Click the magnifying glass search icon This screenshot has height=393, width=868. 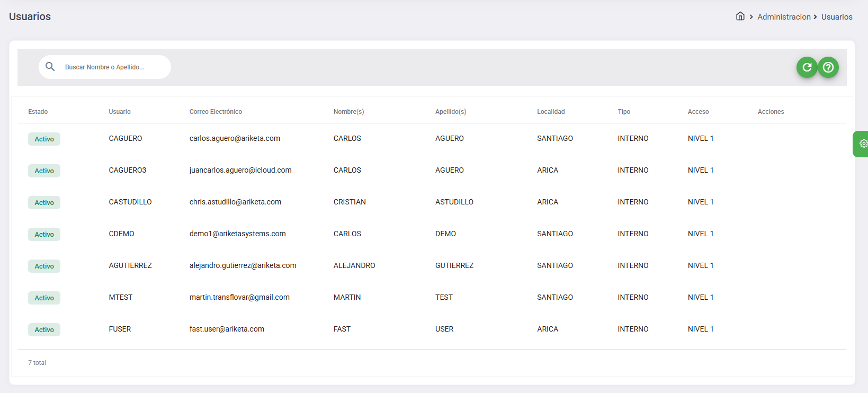click(50, 67)
